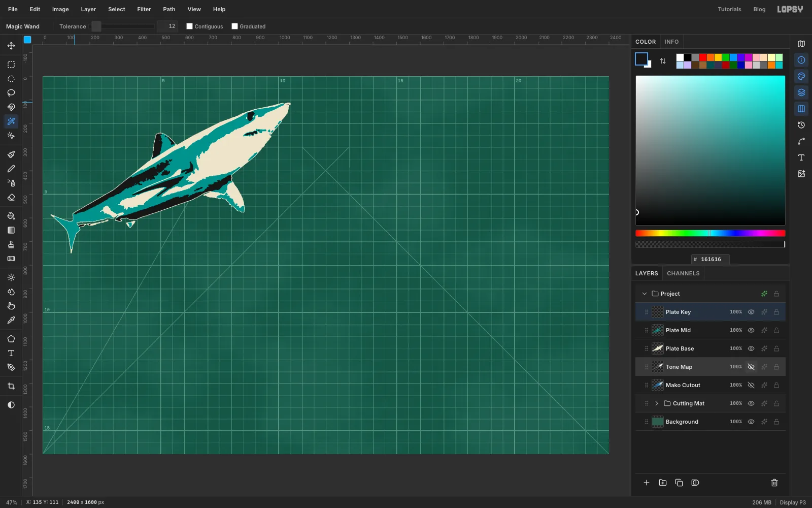Duplicate the selected layer
The image size is (812, 508).
(679, 483)
